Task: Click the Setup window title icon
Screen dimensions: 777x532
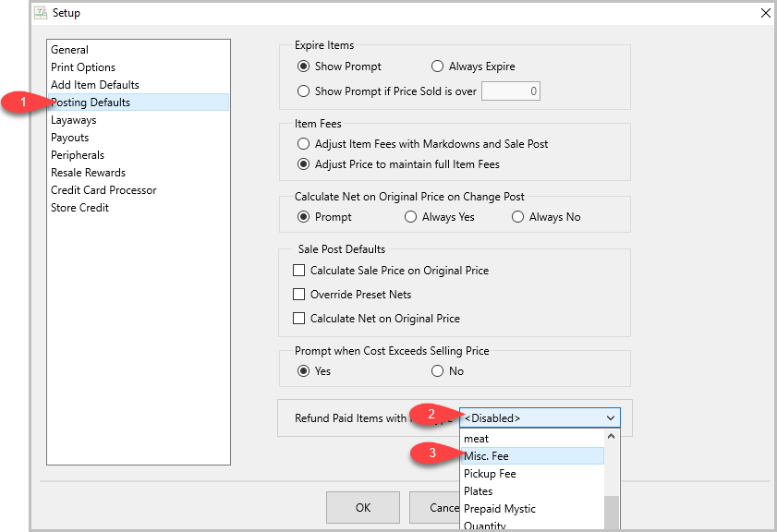Action: pyautogui.click(x=40, y=12)
